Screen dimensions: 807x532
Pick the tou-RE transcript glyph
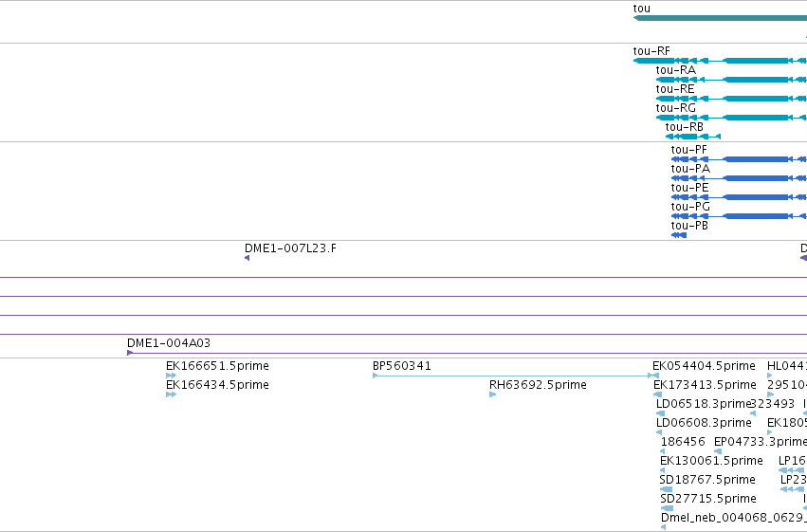point(731,99)
